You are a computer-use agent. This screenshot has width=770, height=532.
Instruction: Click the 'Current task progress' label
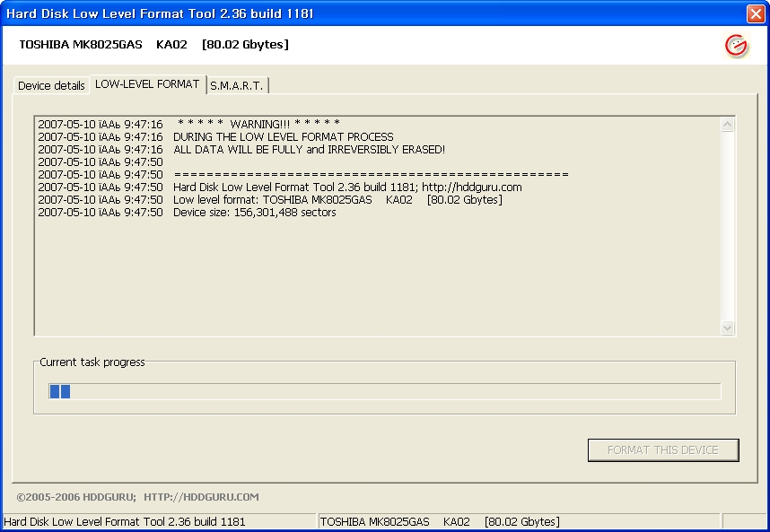(x=92, y=362)
